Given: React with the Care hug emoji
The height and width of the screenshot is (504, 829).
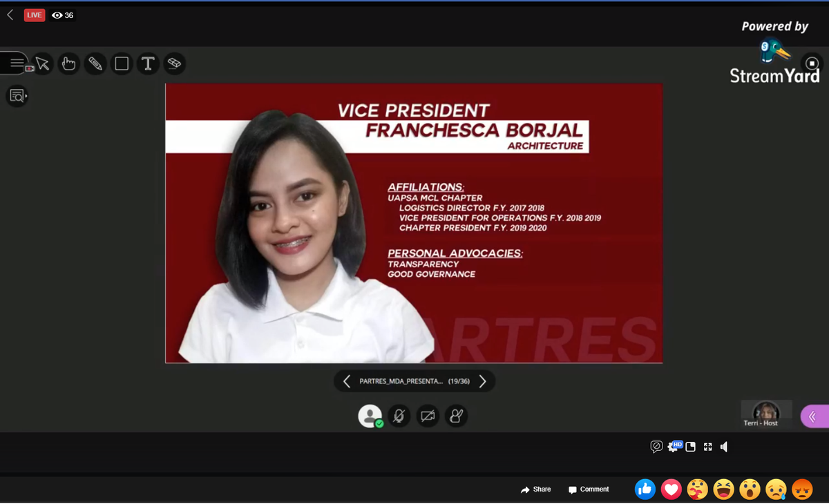Looking at the screenshot, I should click(x=698, y=490).
